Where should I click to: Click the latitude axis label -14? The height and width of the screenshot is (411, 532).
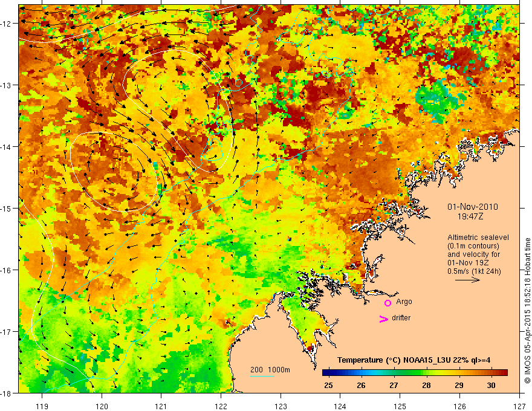pyautogui.click(x=7, y=147)
